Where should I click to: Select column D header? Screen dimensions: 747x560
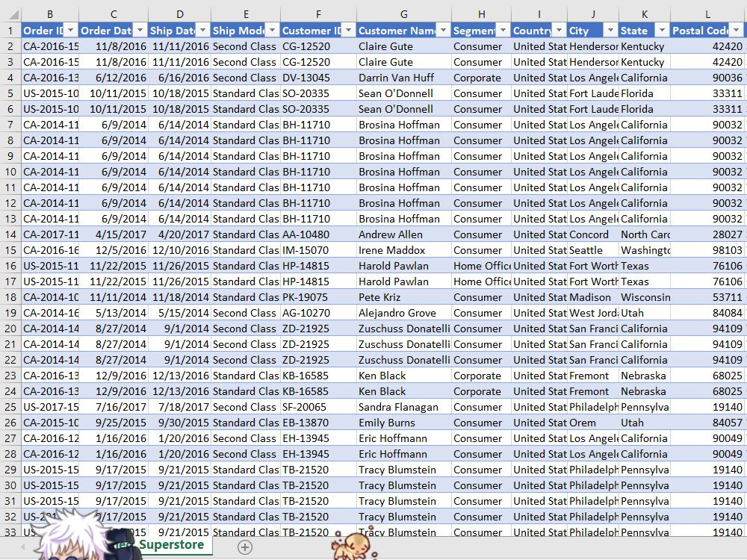pos(179,14)
